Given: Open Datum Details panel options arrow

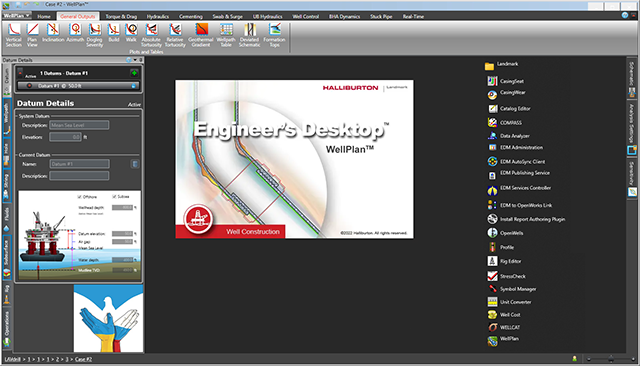Looking at the screenshot, I should [x=135, y=60].
